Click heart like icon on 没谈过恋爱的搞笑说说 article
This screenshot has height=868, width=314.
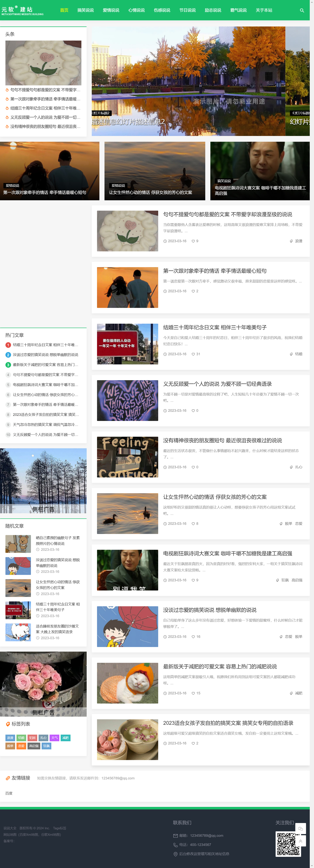pos(193,636)
